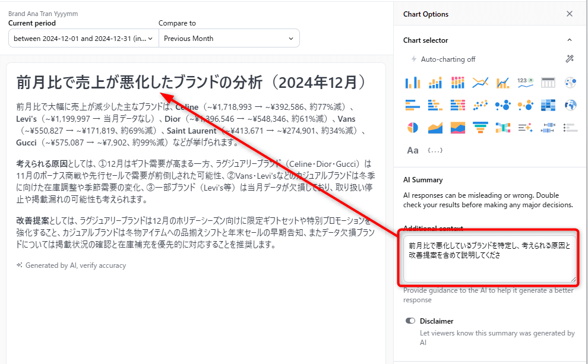The image size is (588, 364).
Task: Choose the all-blue bubble chart icon
Action: (x=502, y=105)
